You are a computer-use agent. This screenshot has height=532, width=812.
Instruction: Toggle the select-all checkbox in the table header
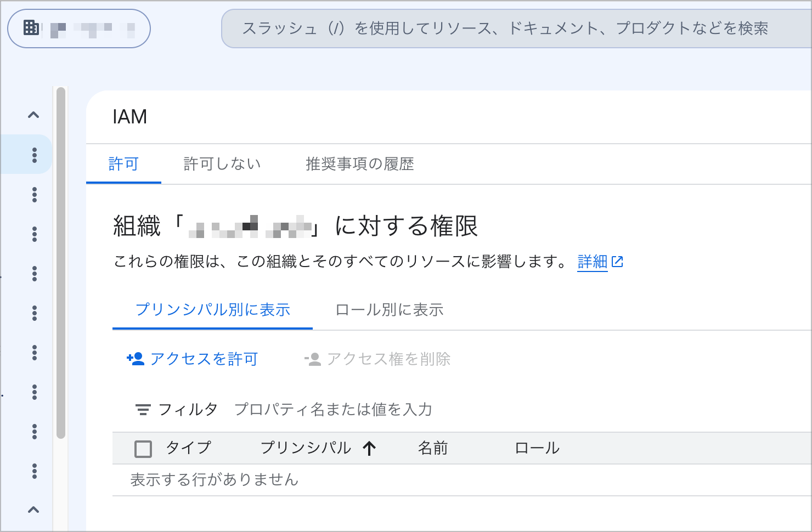pos(143,449)
